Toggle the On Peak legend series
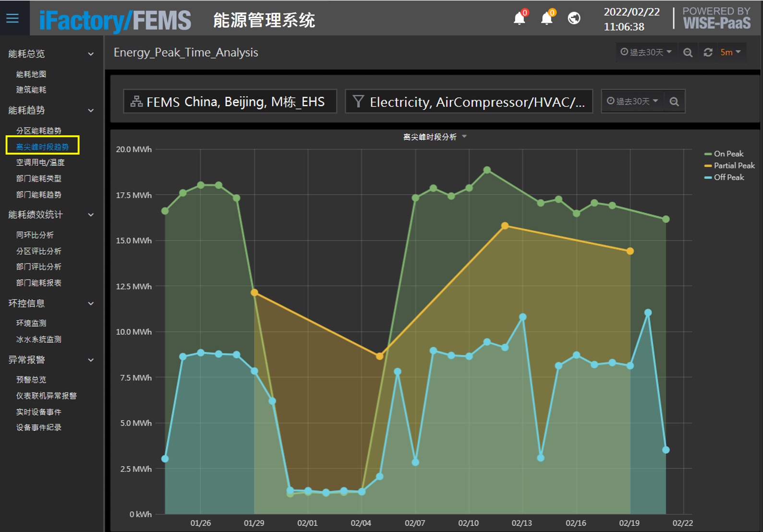 (x=724, y=154)
